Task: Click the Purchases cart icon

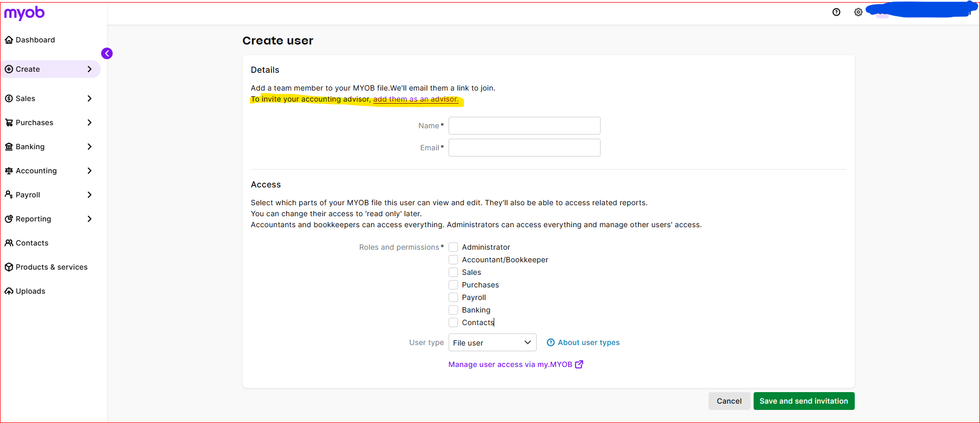Action: pos(9,123)
